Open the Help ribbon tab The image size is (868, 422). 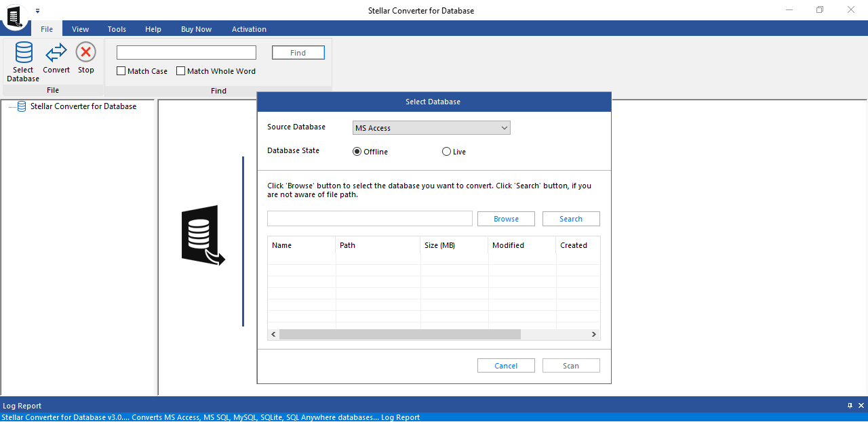click(153, 29)
